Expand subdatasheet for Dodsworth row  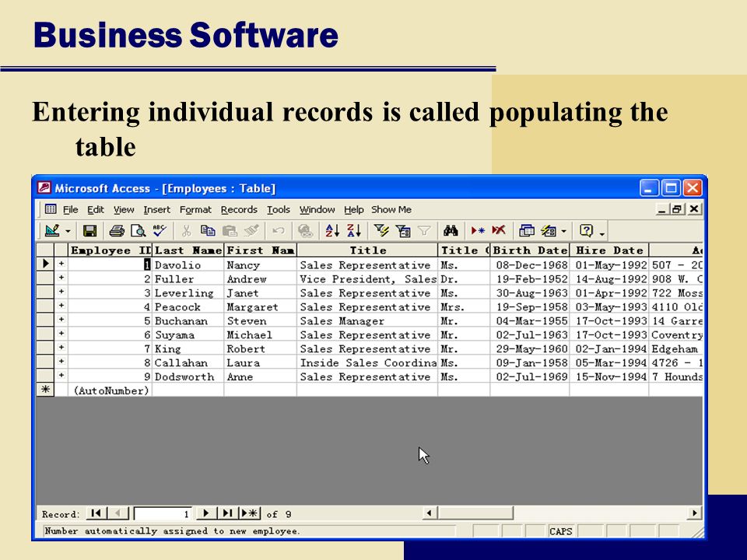[x=61, y=375]
